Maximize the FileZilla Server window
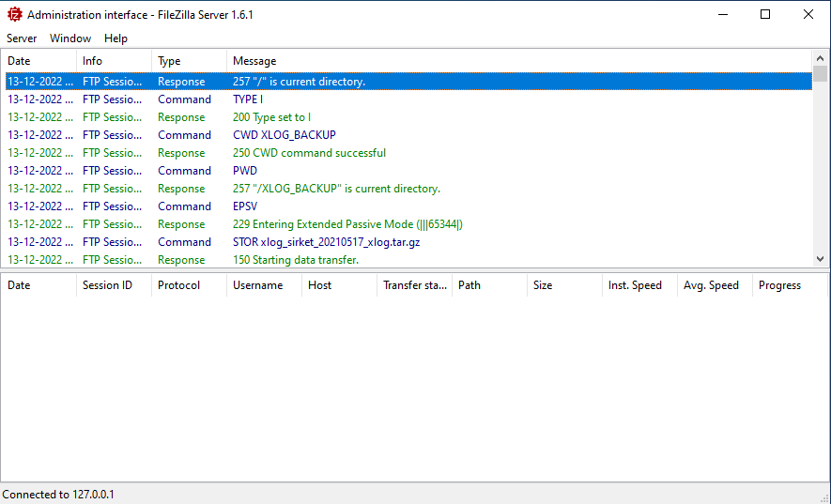Screen dimensions: 831x504 click(765, 14)
